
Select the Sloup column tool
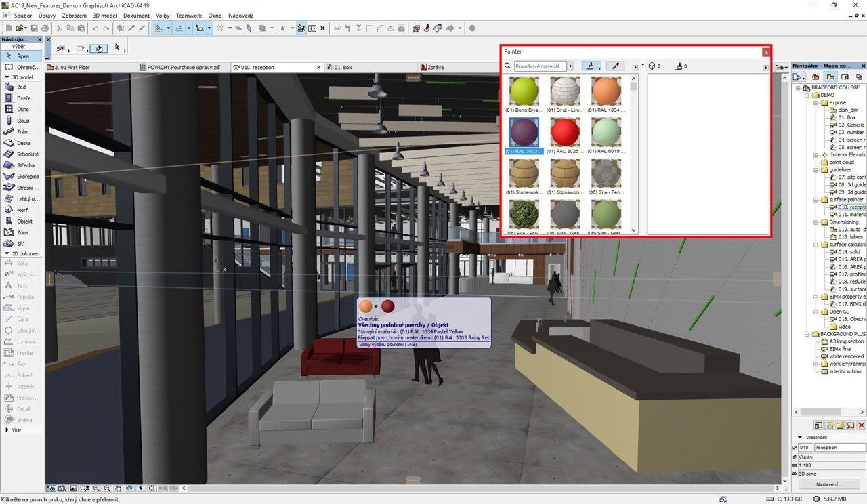pyautogui.click(x=22, y=121)
